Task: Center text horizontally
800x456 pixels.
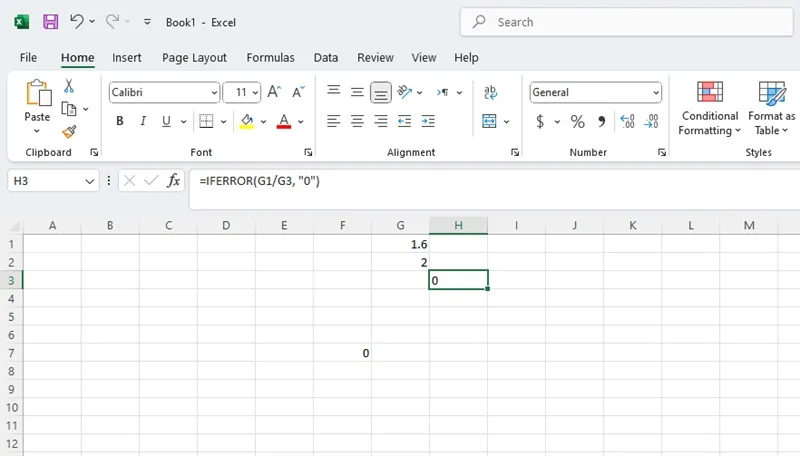Action: pos(357,121)
